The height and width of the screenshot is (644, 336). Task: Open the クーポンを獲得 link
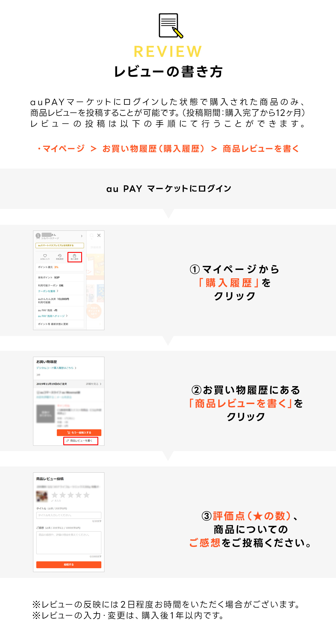point(48,291)
